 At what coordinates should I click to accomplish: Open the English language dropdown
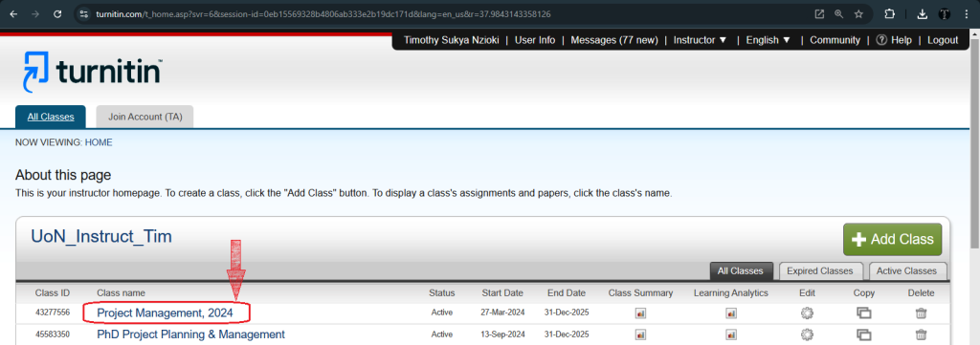click(x=768, y=40)
